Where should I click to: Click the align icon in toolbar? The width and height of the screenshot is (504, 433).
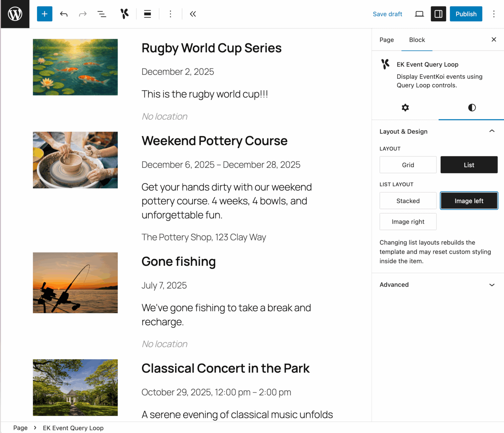click(148, 14)
